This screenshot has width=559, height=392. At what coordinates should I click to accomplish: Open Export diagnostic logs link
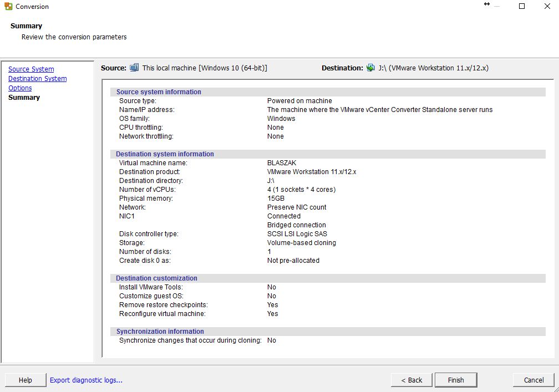pos(86,380)
